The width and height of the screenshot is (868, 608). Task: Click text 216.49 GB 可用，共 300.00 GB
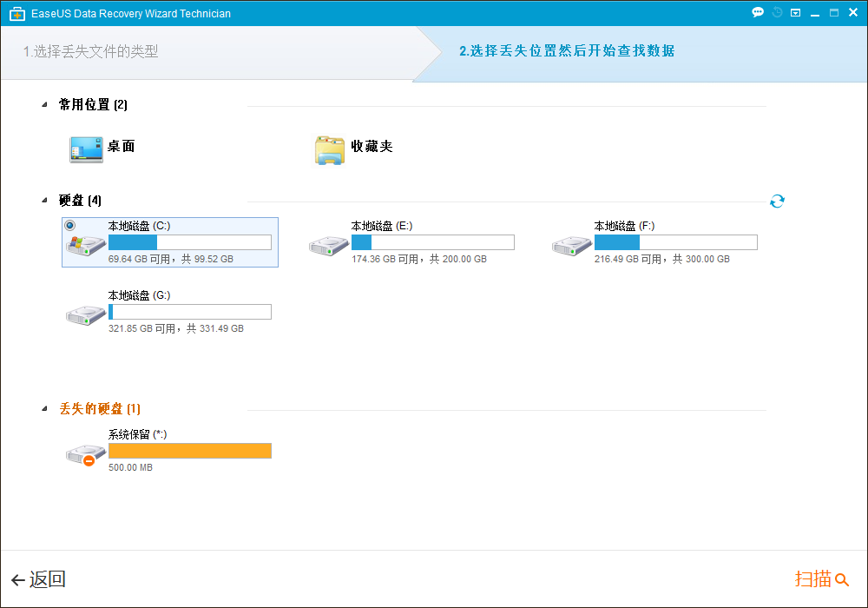coord(662,259)
